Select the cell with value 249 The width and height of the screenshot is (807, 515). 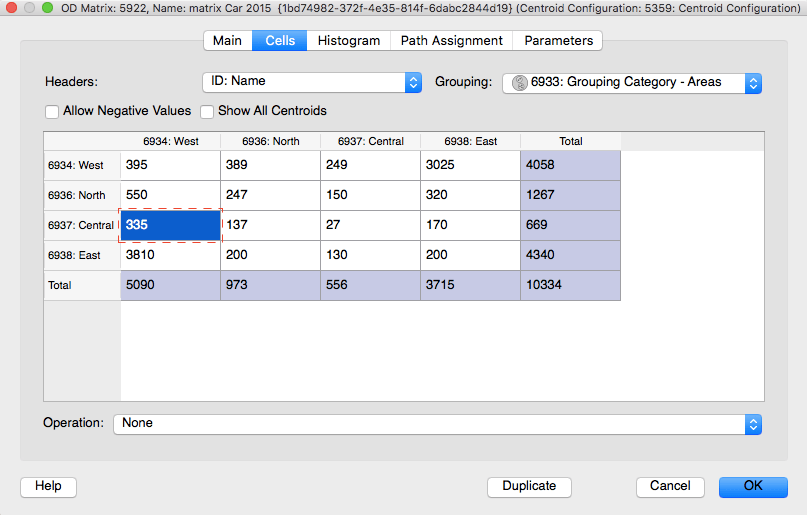tap(371, 166)
